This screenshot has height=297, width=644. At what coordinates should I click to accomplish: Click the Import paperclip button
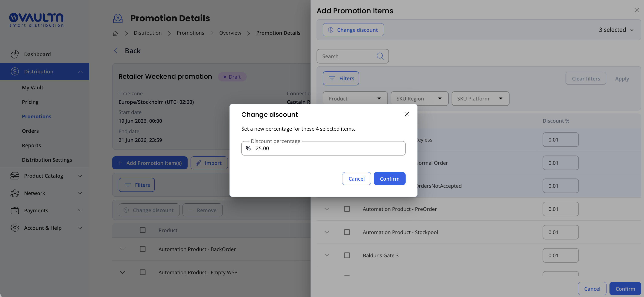(209, 163)
